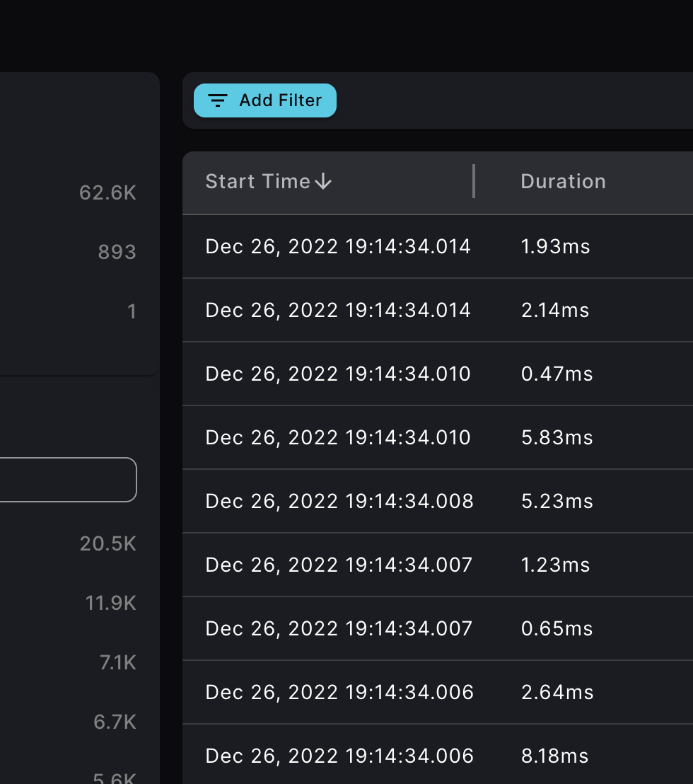The width and height of the screenshot is (693, 784).
Task: Click the descending sort arrow on Start Time
Action: [x=324, y=181]
